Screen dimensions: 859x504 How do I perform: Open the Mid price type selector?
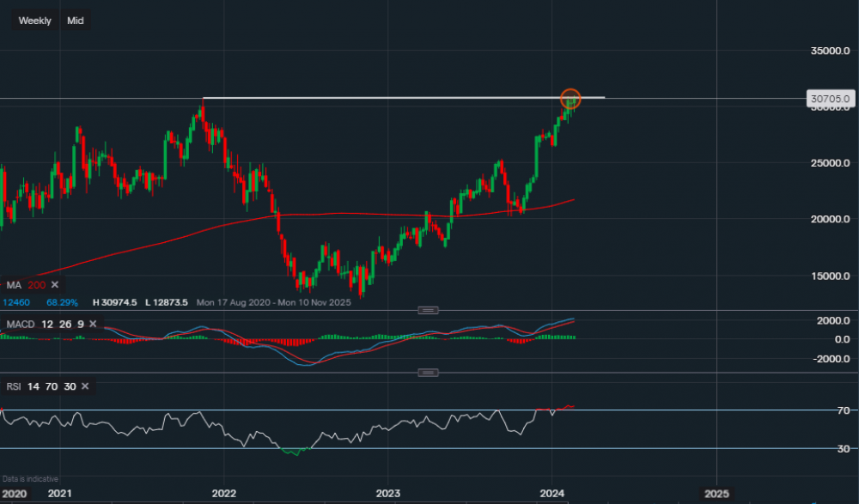pos(76,21)
